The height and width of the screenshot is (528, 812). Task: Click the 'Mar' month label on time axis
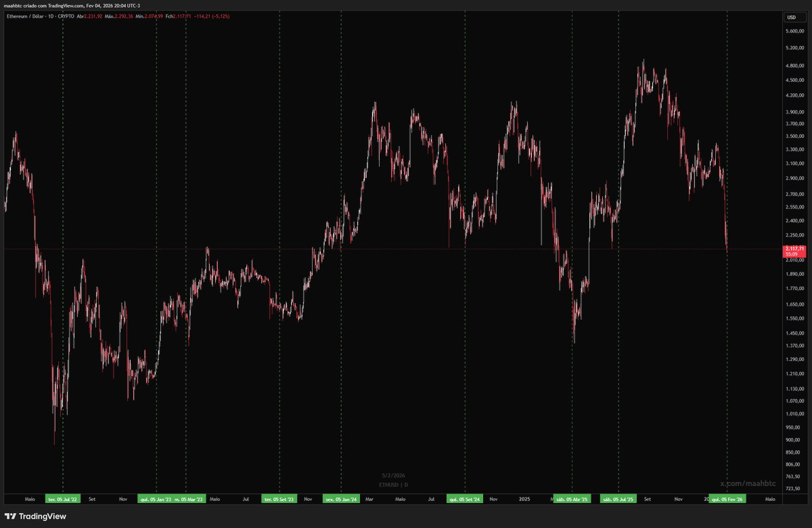coord(369,499)
